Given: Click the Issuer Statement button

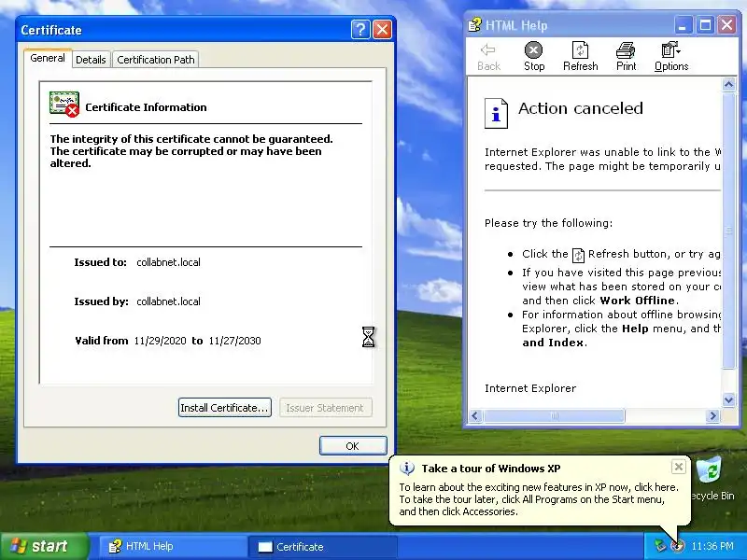Looking at the screenshot, I should point(325,408).
